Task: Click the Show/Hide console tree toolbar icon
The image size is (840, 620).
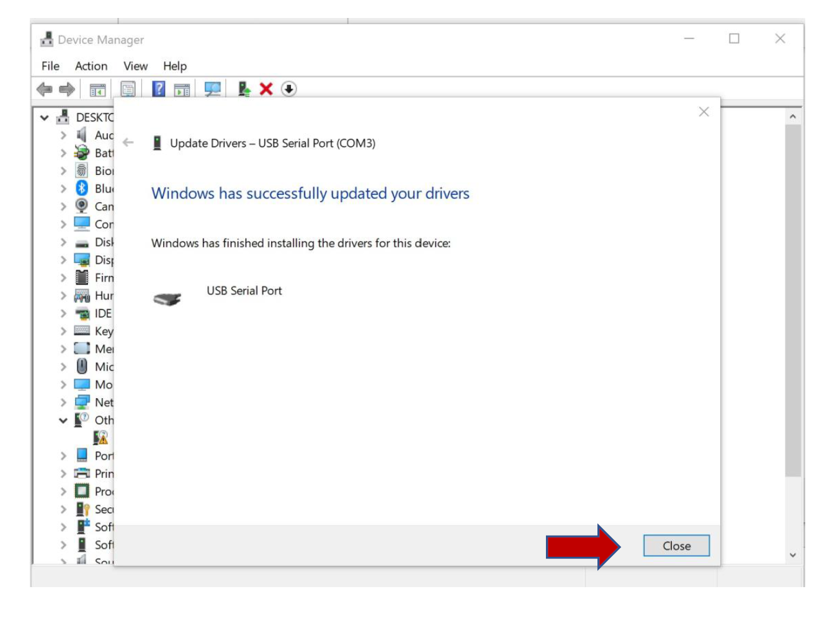Action: click(98, 90)
